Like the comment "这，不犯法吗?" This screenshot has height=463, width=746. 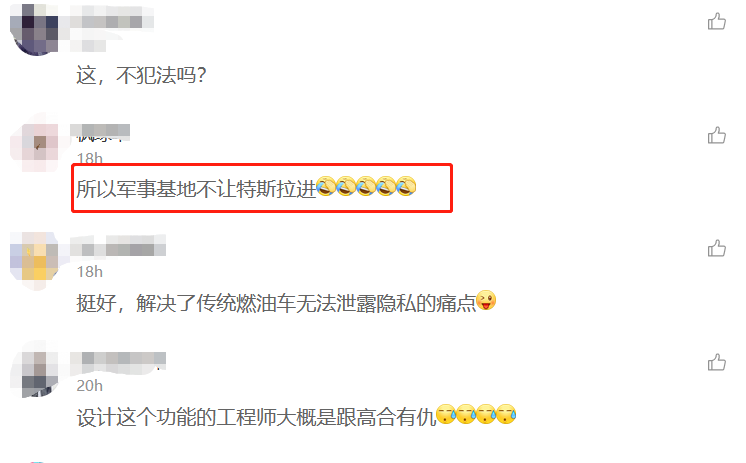pyautogui.click(x=717, y=21)
